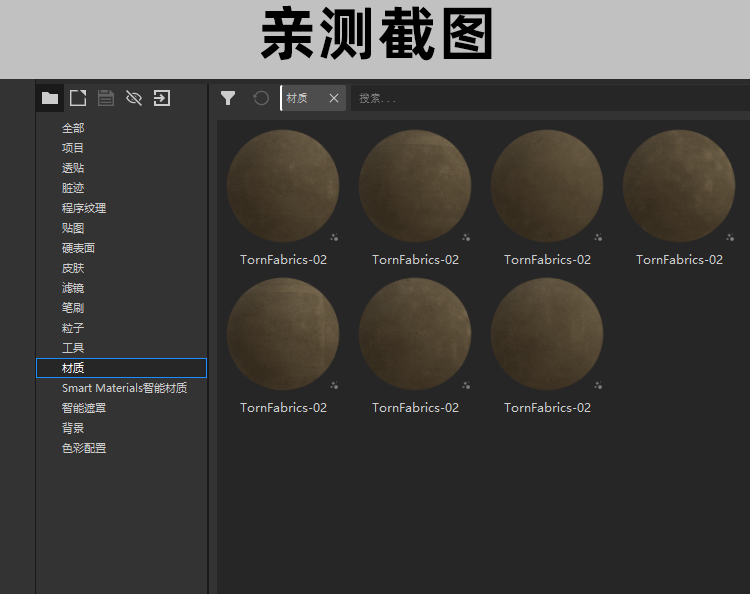
Task: Click the import arrow-into-box icon
Action: [x=162, y=98]
